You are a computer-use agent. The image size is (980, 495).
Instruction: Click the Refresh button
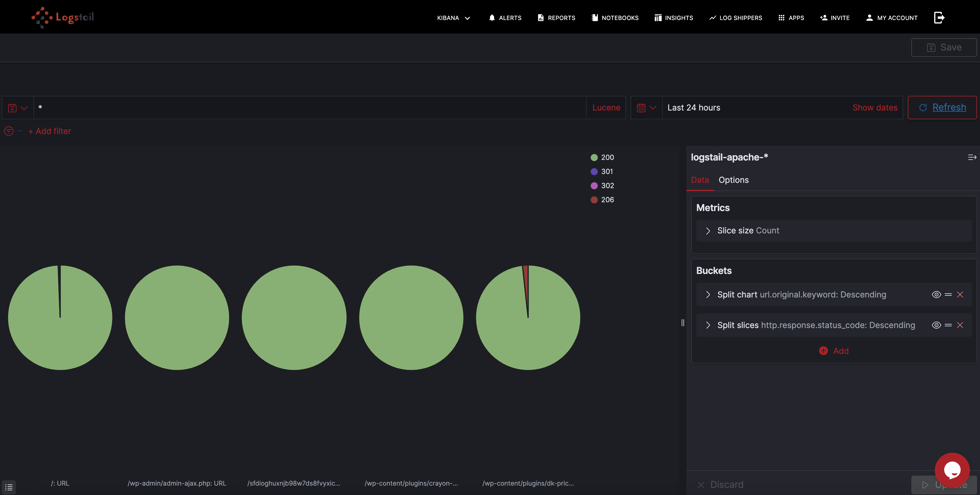942,108
